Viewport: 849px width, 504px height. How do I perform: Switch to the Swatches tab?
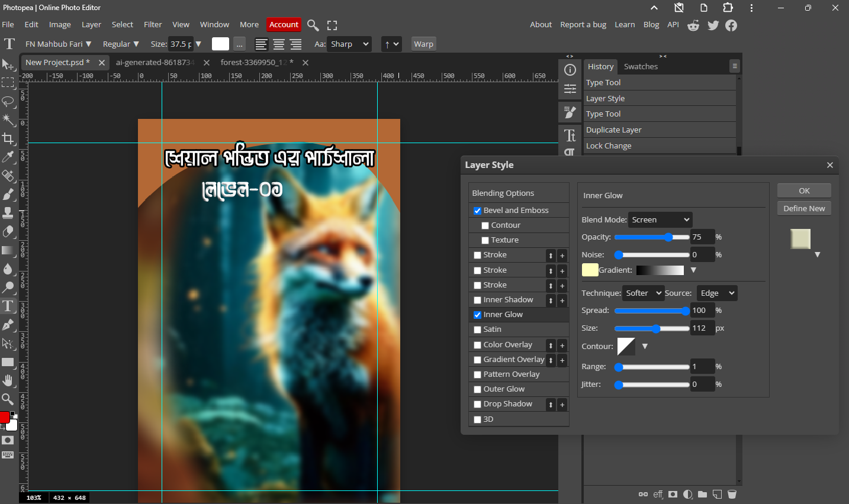point(641,66)
